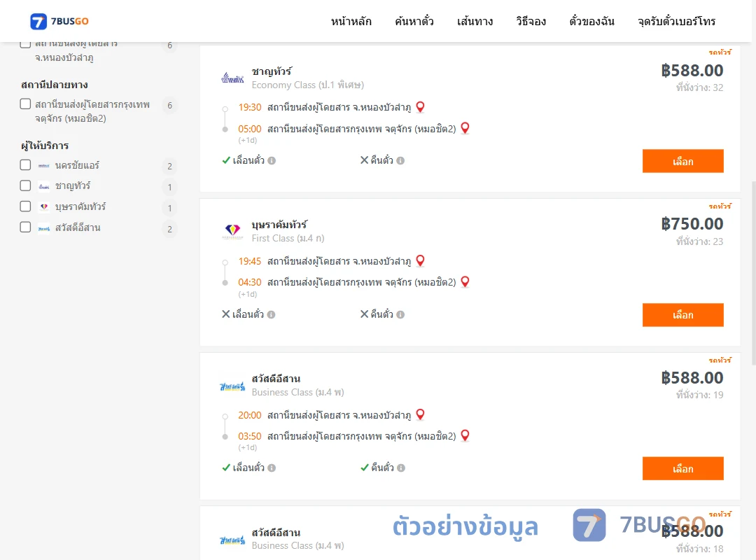Click info icon beside คืนตั๋ว on 20:00 สวัสดีอีสาน card
Image resolution: width=756 pixels, height=560 pixels.
(401, 468)
